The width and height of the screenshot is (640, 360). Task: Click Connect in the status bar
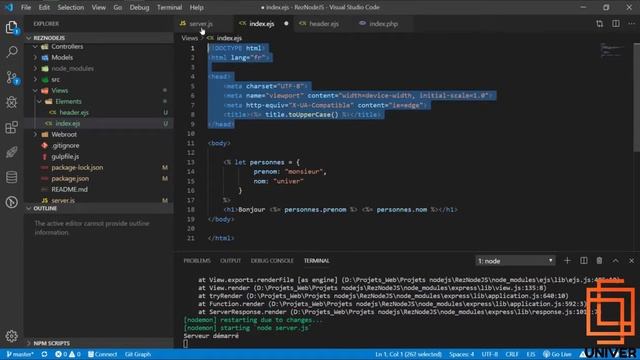102,354
